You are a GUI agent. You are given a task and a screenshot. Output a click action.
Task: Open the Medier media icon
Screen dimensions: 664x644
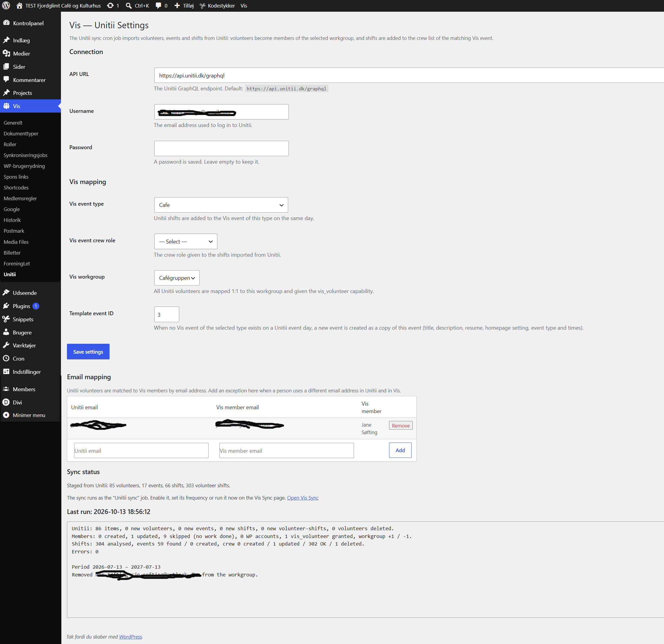pos(6,53)
